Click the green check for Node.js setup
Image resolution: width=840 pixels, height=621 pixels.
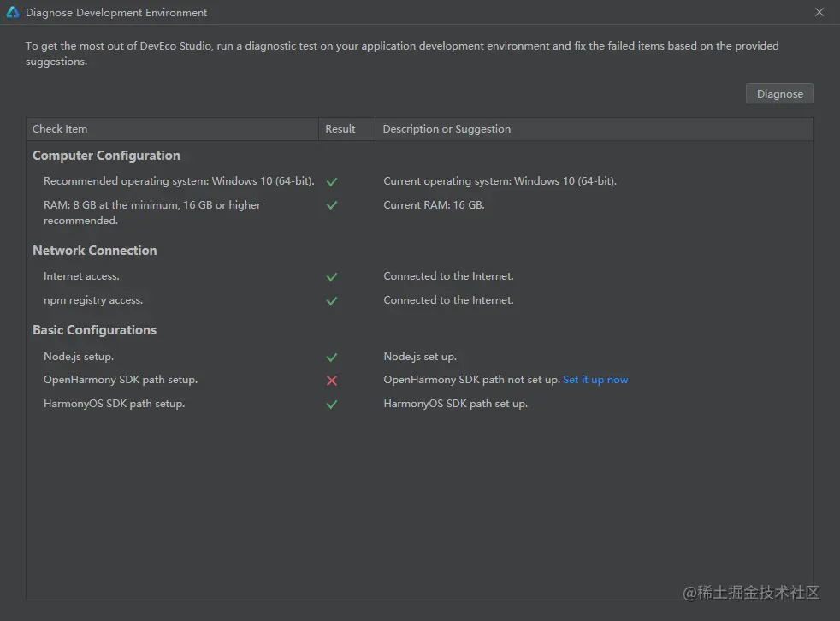point(332,357)
